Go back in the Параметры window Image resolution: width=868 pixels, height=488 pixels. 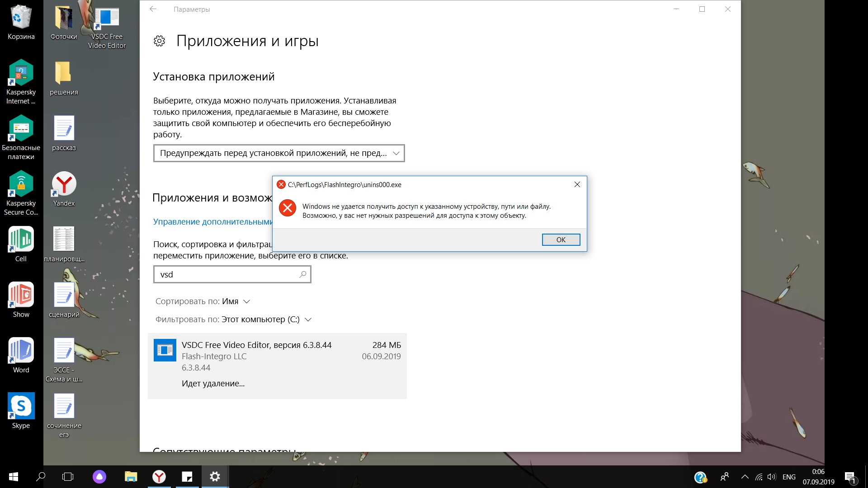point(153,9)
